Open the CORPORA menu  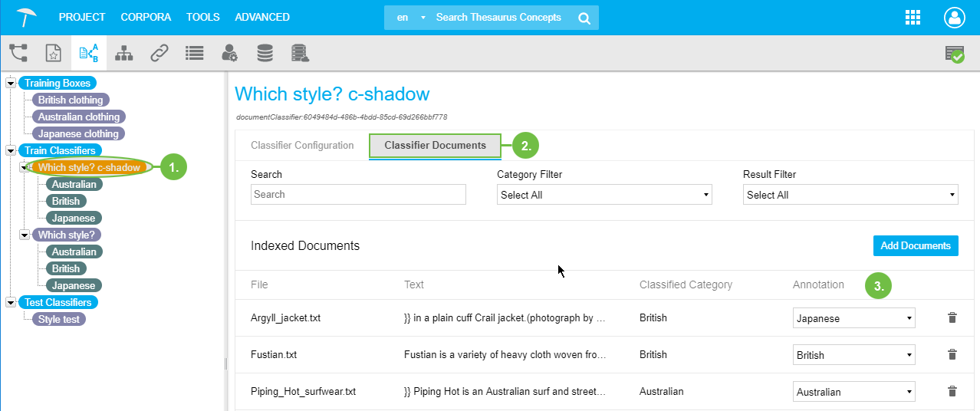(146, 17)
